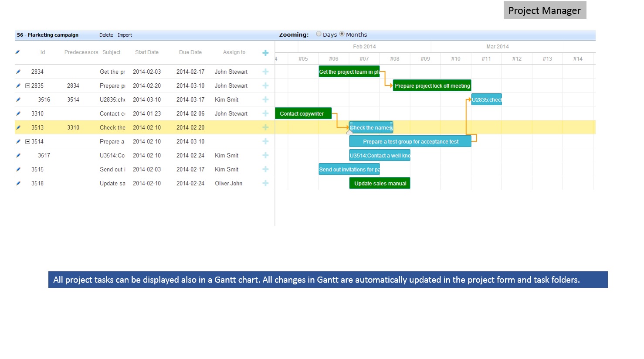Sort by the Start Date column header

146,52
